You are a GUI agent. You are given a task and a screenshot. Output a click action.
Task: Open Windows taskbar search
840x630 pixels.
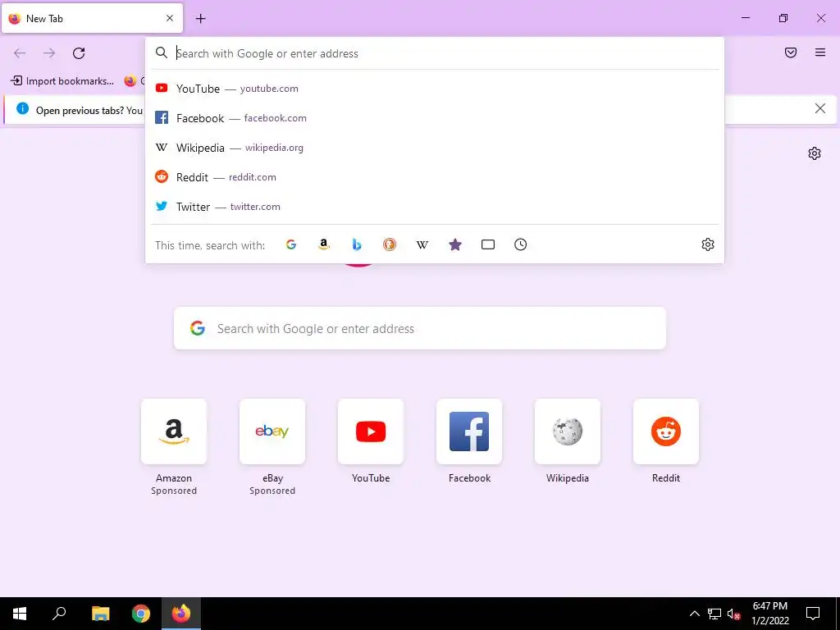59,614
